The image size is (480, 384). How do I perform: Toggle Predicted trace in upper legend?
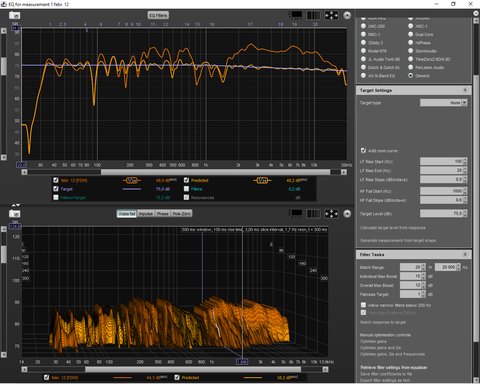tap(186, 180)
